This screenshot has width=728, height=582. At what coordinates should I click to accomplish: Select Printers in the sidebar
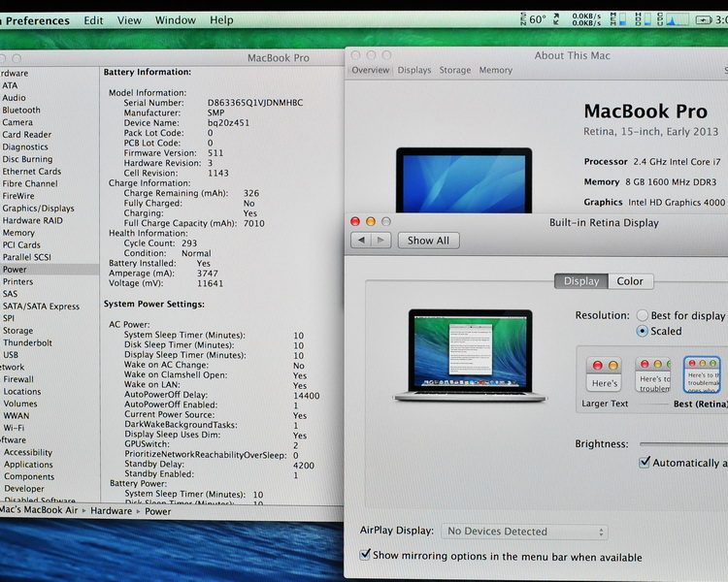click(18, 281)
